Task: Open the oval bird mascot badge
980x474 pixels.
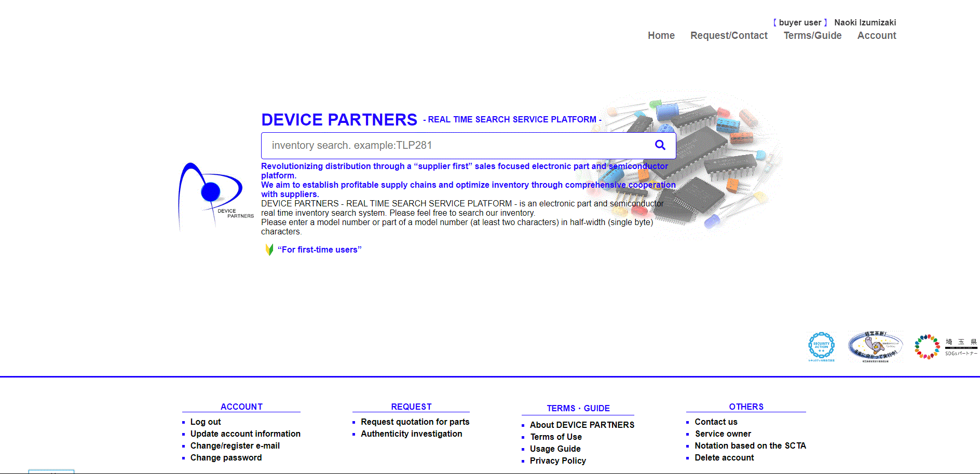Action: pos(875,347)
